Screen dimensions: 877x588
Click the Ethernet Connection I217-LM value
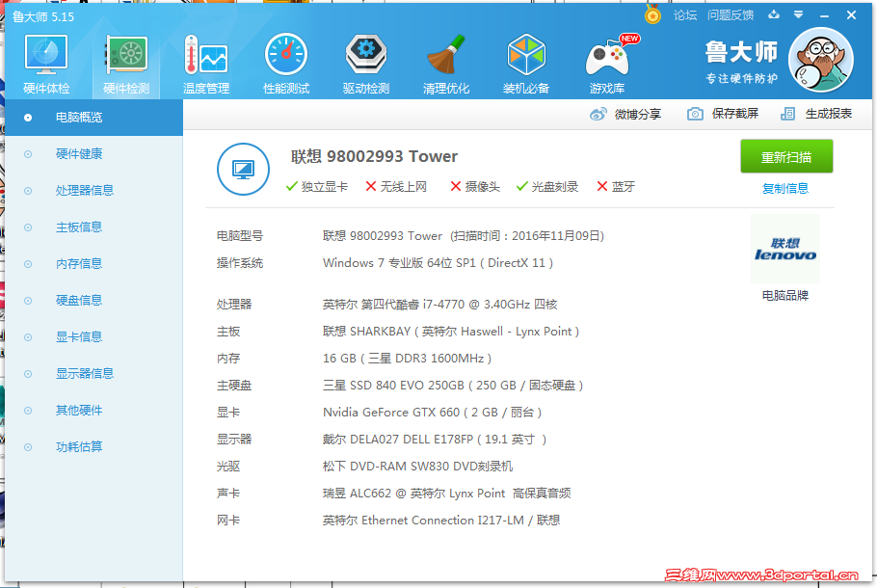(x=441, y=521)
